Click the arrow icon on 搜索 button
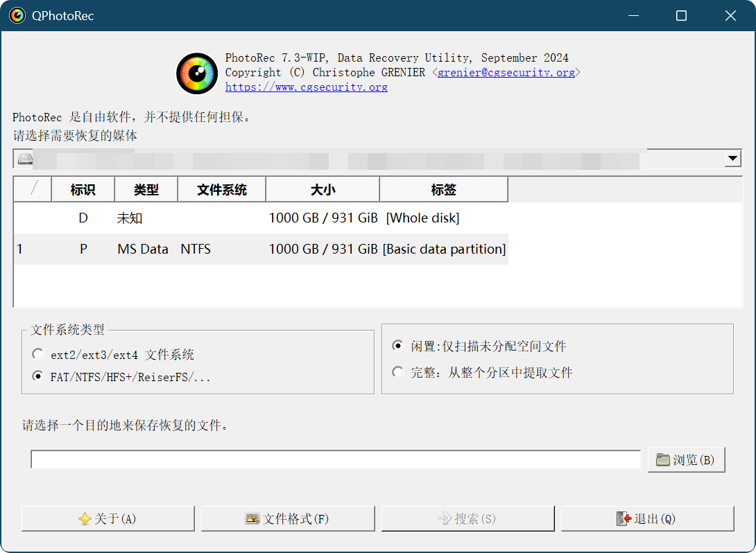 point(445,518)
